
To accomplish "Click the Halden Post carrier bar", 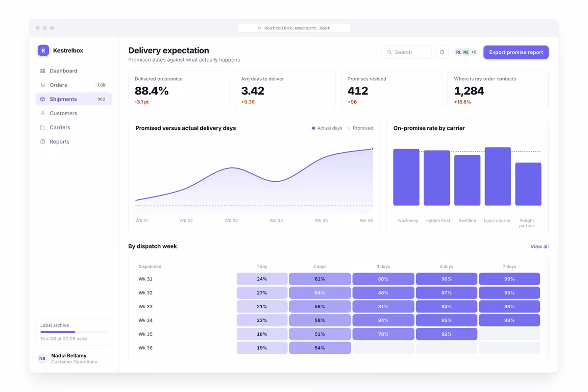I will click(437, 178).
